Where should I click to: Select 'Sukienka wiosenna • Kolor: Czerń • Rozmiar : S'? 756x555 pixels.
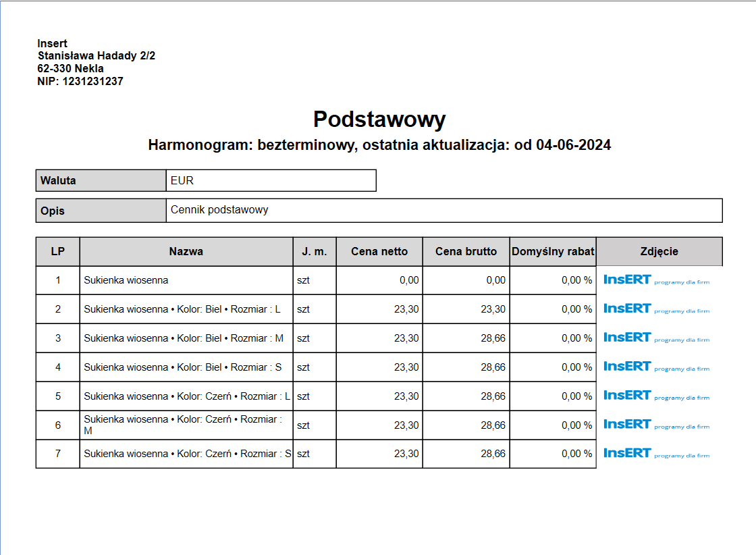pos(188,453)
